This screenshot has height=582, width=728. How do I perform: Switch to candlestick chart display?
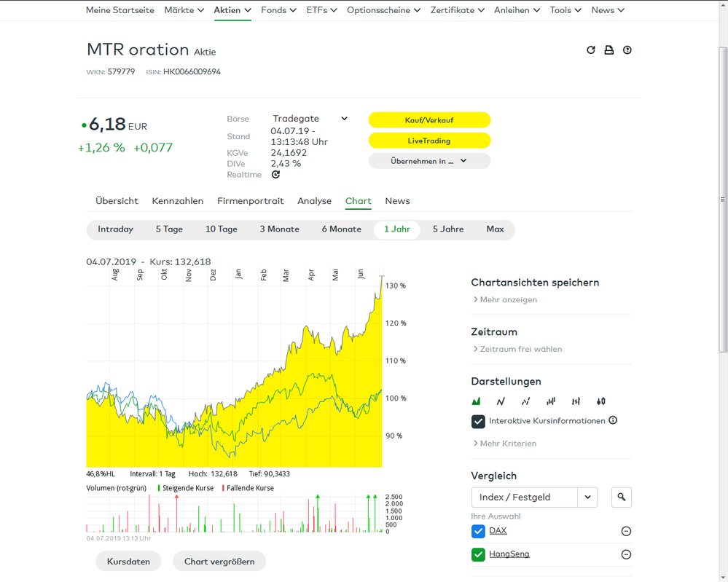tap(600, 401)
